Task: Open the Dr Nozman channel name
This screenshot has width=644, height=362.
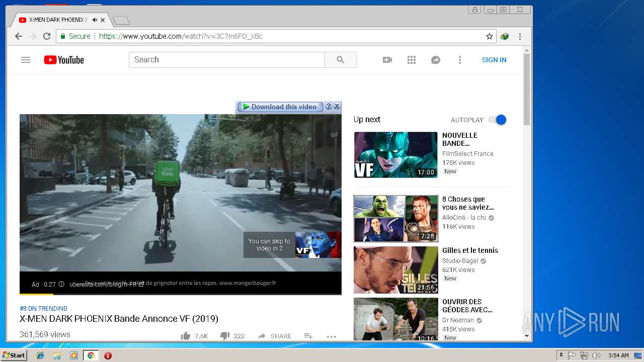Action: pyautogui.click(x=458, y=320)
